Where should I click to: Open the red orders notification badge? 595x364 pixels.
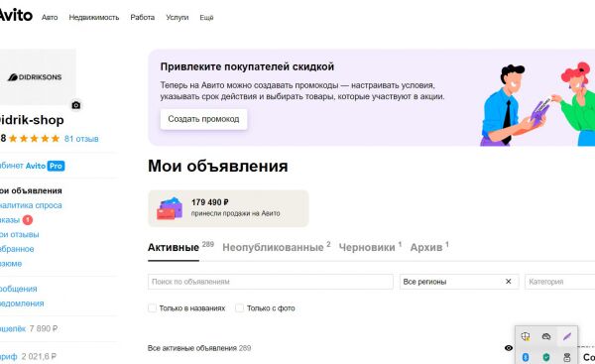click(28, 220)
